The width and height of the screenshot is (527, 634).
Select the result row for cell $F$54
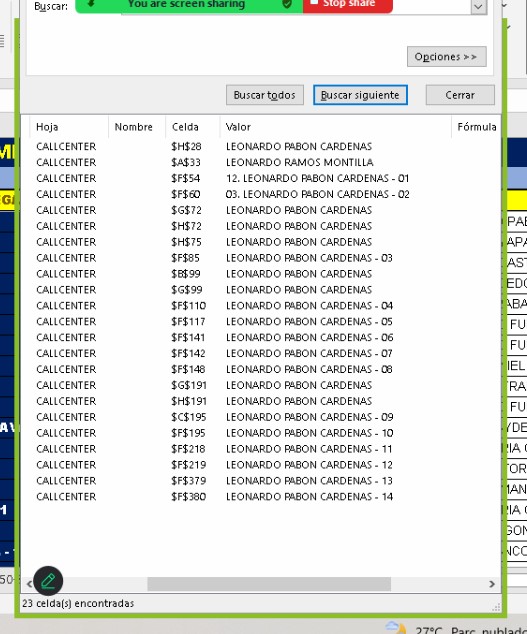point(261,178)
